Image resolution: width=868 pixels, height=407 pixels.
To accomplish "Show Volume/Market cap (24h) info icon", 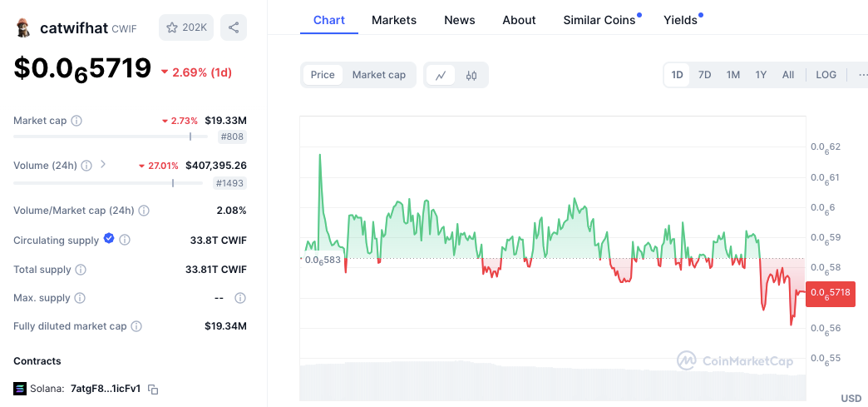I will (x=143, y=211).
